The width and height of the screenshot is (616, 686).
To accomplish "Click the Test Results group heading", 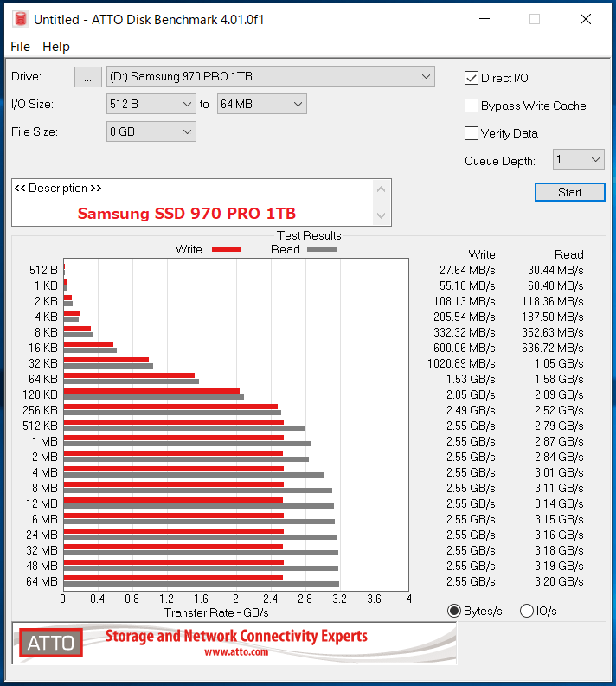I will [x=309, y=236].
